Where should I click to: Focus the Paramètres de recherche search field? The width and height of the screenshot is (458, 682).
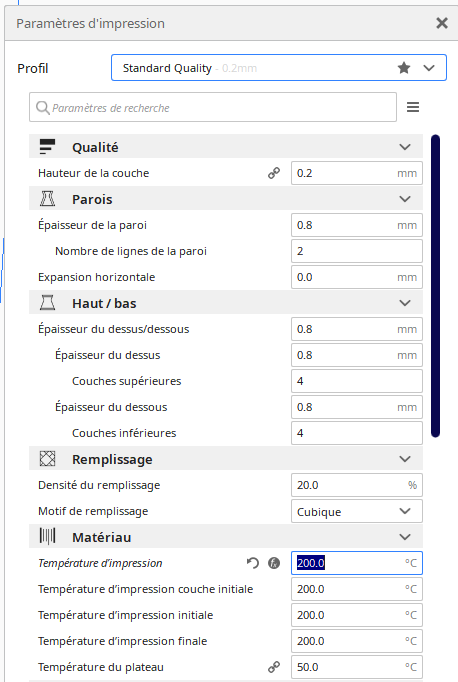(213, 107)
